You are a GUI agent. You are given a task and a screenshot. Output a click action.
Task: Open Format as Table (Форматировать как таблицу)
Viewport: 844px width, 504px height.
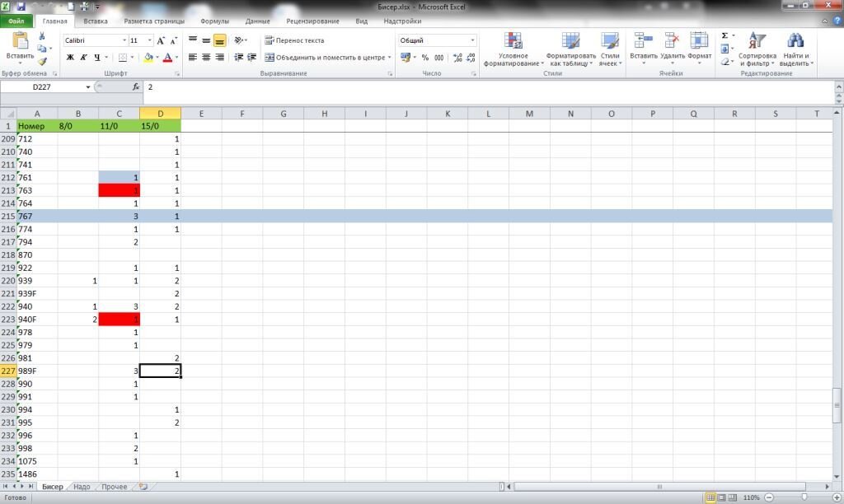point(570,49)
